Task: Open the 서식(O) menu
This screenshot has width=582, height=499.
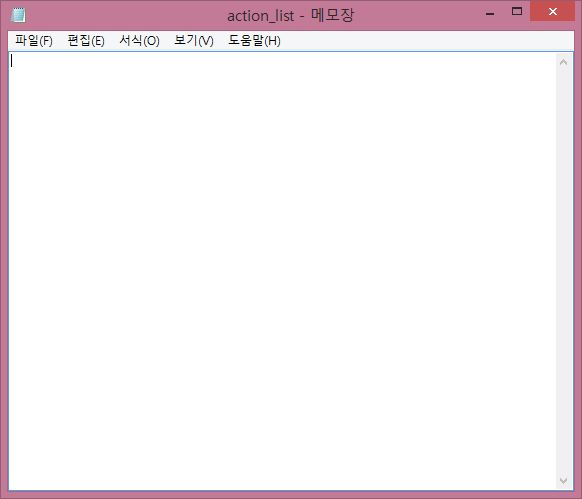Action: click(139, 40)
